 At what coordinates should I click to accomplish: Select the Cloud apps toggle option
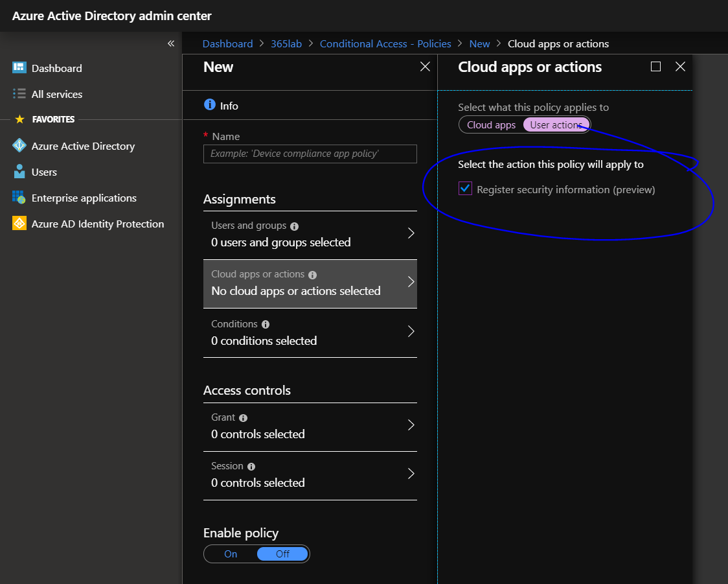click(491, 125)
